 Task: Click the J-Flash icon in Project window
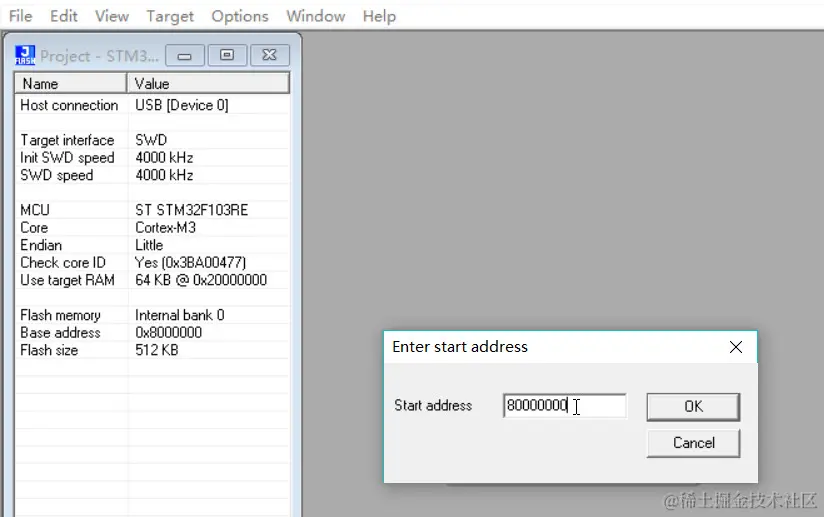(x=25, y=55)
